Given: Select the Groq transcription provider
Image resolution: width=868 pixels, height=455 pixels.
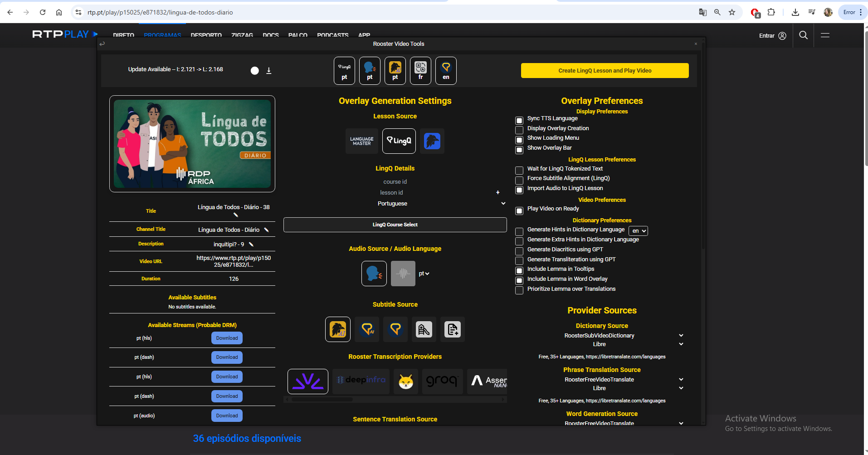Looking at the screenshot, I should (x=442, y=381).
